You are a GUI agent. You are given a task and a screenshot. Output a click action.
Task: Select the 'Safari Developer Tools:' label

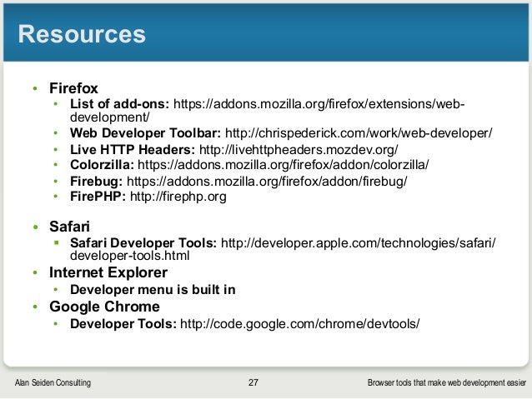[x=143, y=243]
